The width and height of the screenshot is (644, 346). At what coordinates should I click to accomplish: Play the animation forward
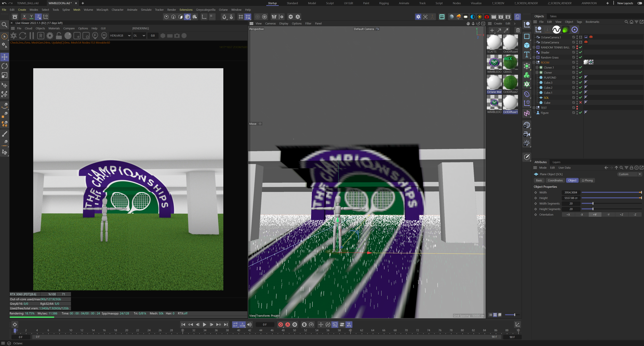[x=204, y=325]
